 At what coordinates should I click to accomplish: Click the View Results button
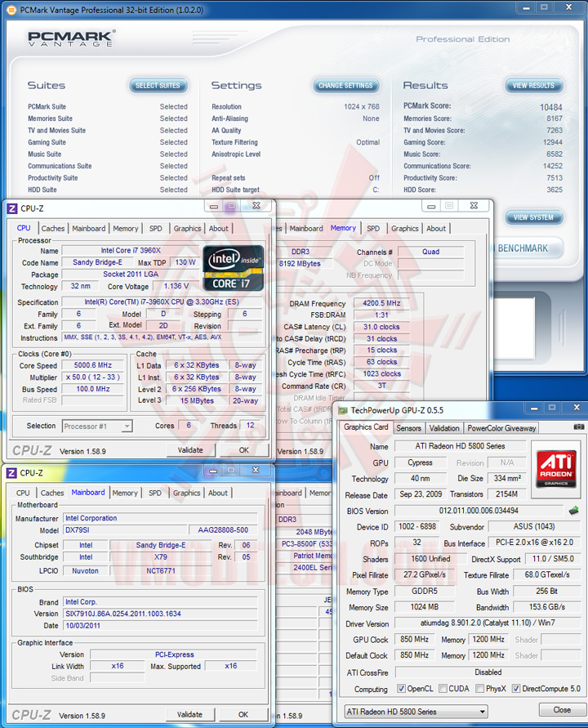(x=533, y=86)
